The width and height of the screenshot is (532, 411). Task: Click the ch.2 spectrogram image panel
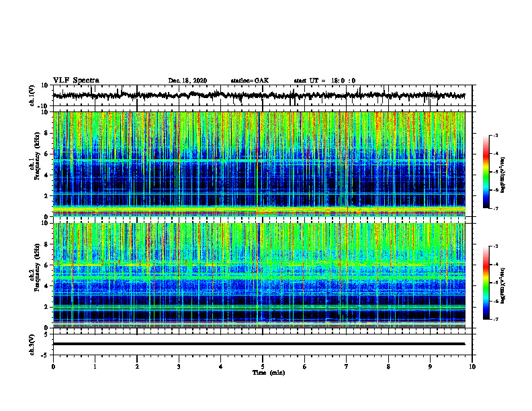259,275
